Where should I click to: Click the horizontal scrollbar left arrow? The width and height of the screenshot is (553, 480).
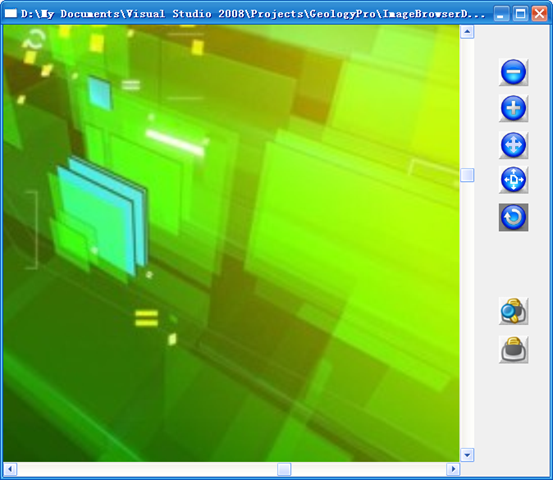click(x=10, y=469)
